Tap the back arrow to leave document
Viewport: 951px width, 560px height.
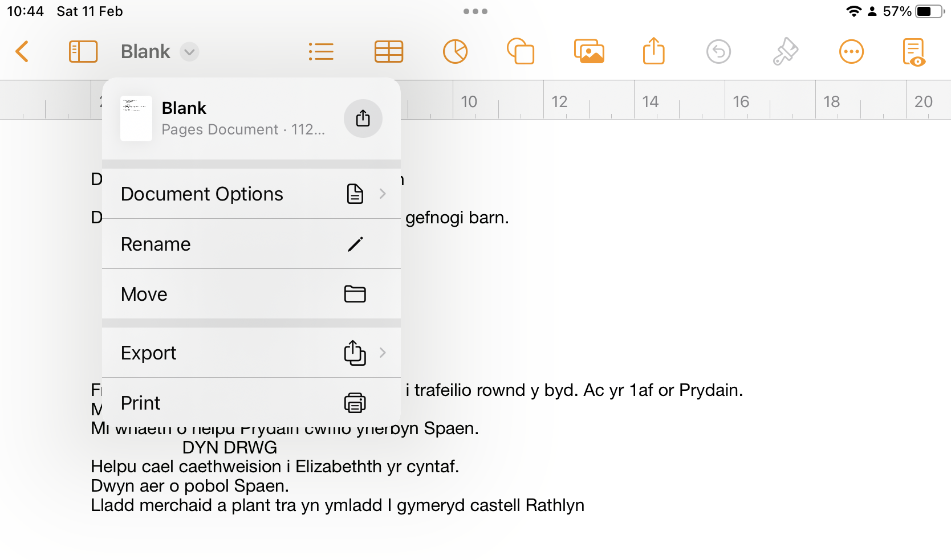(22, 52)
